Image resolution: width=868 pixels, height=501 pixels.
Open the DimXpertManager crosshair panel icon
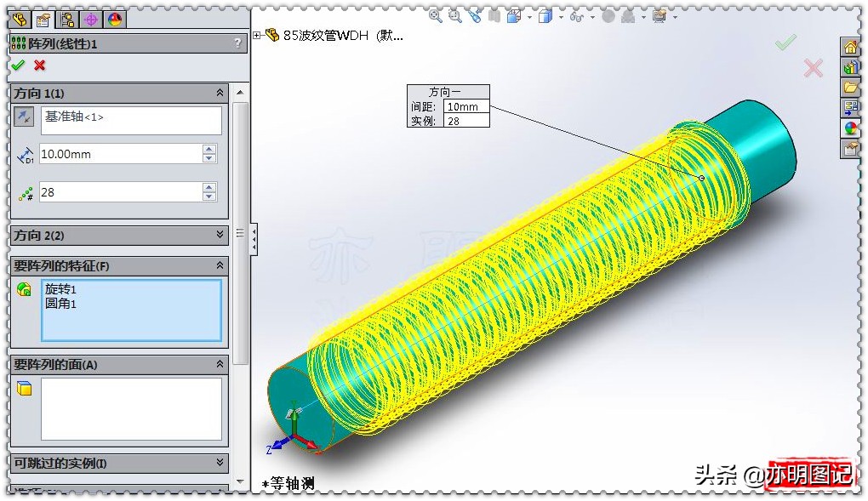pyautogui.click(x=90, y=19)
